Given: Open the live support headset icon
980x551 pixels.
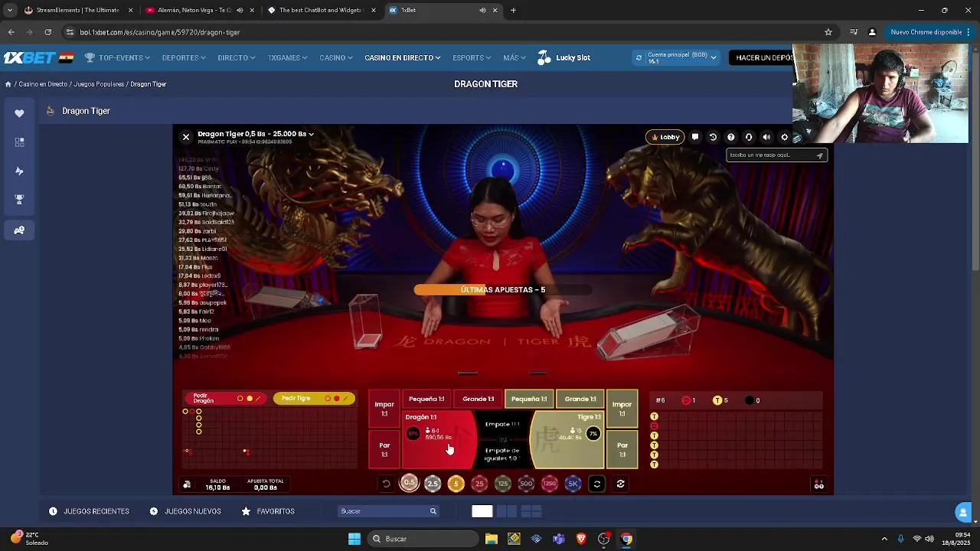Looking at the screenshot, I should pos(749,137).
